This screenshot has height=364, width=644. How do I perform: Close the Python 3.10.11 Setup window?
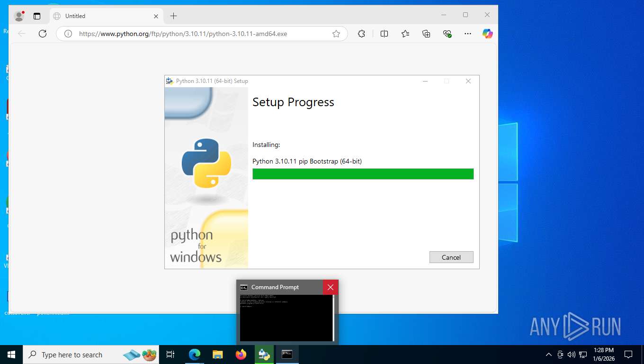pos(468,81)
